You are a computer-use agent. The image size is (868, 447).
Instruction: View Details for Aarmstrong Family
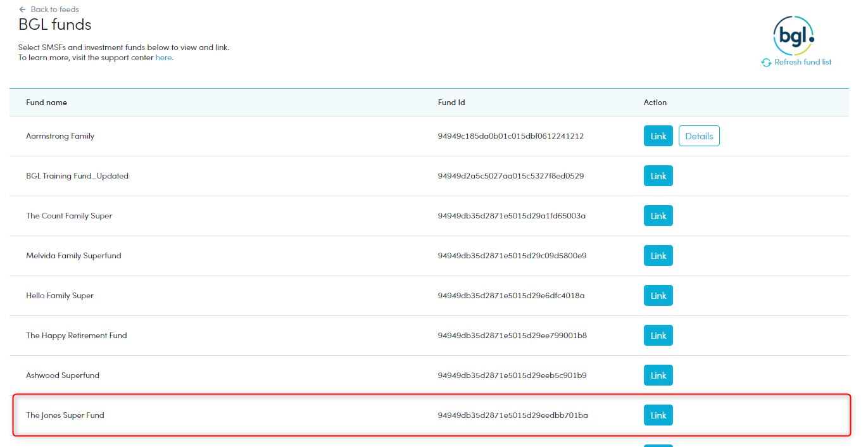tap(699, 136)
